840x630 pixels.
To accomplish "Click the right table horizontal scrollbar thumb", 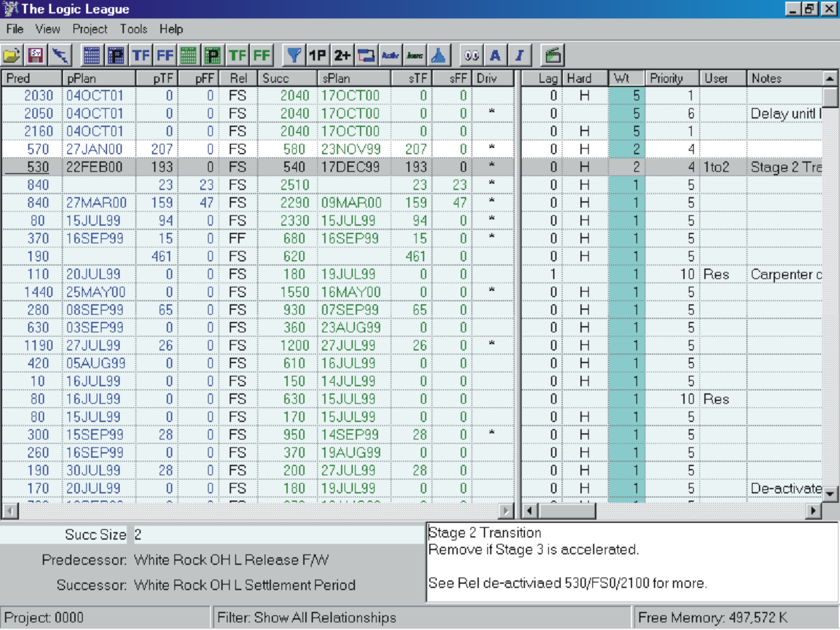I will tap(567, 511).
